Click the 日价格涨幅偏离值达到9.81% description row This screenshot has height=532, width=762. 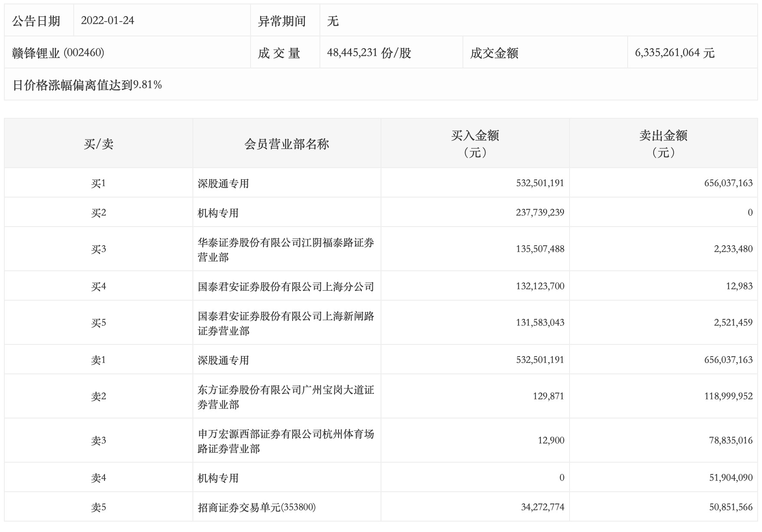(87, 85)
